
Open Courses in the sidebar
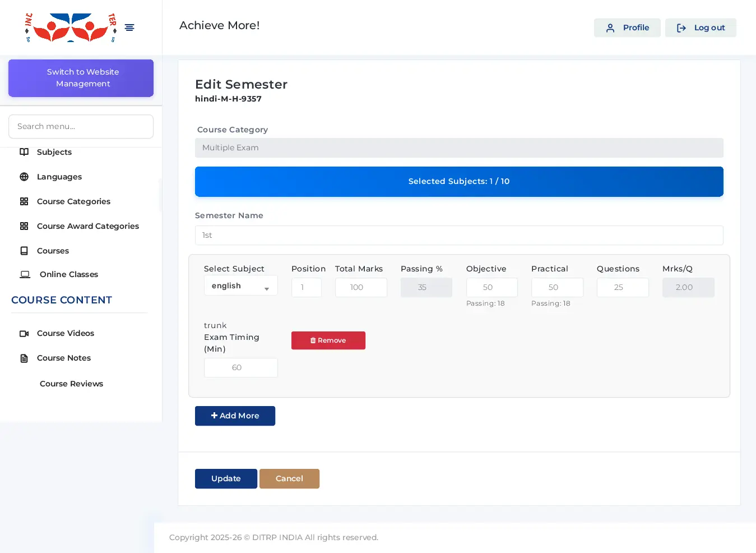click(53, 251)
